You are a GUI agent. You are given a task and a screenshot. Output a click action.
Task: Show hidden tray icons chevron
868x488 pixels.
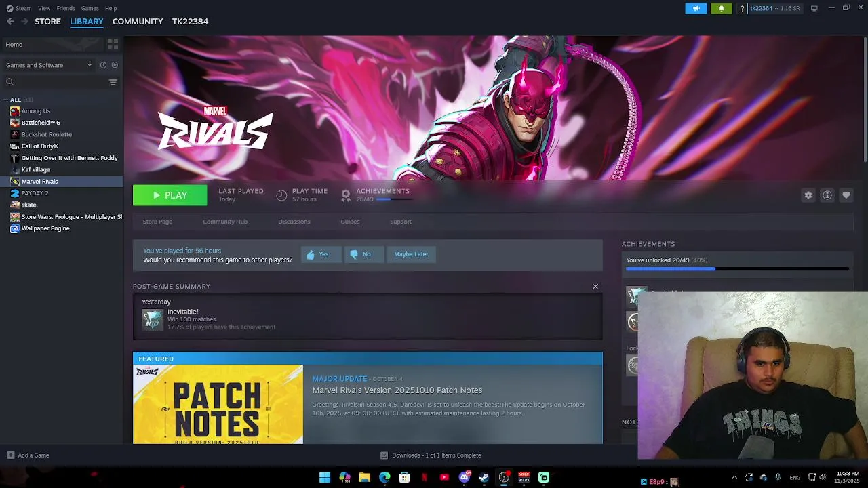click(734, 477)
